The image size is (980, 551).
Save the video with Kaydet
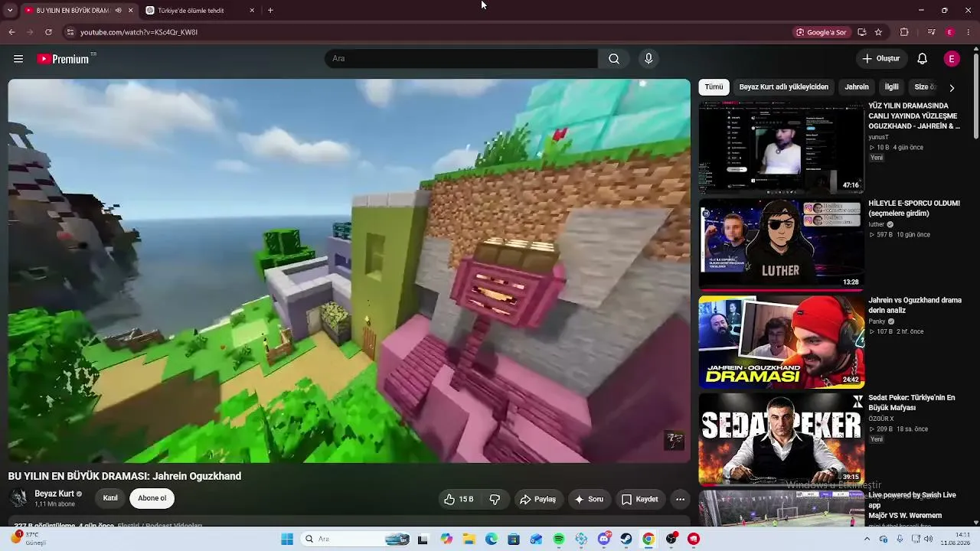[x=640, y=499]
